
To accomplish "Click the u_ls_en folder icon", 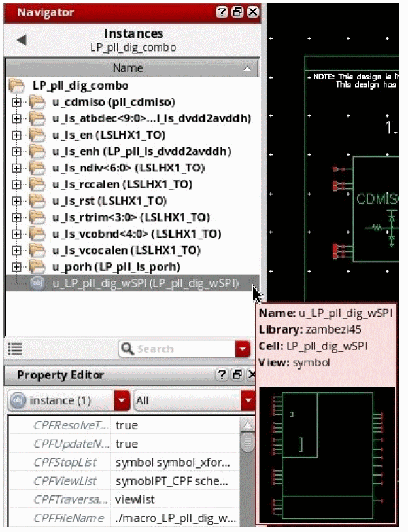I will pos(37,135).
